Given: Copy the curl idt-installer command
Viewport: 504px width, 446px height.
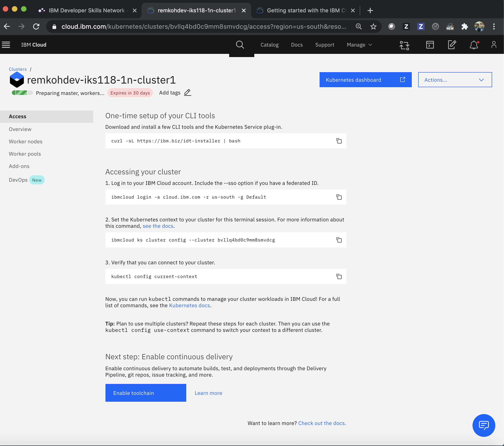Looking at the screenshot, I should click(339, 141).
